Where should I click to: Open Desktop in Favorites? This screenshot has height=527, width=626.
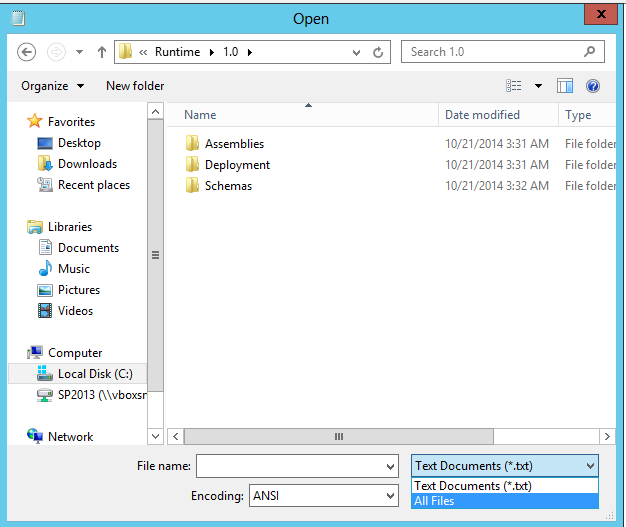79,143
